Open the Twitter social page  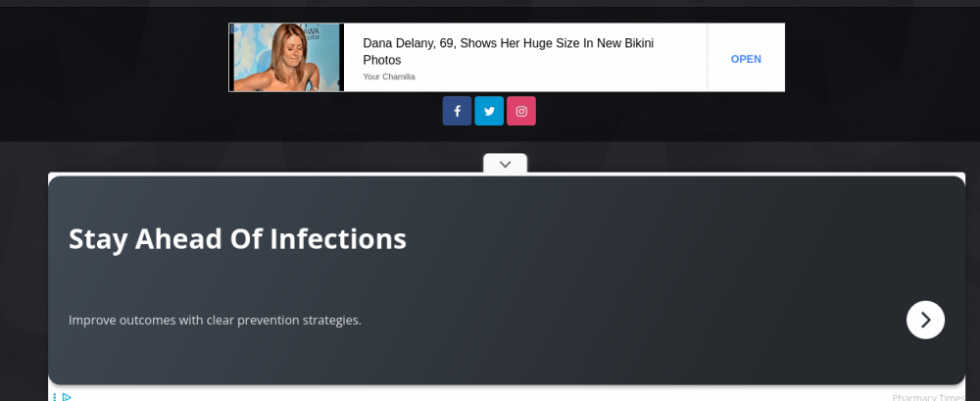point(489,111)
